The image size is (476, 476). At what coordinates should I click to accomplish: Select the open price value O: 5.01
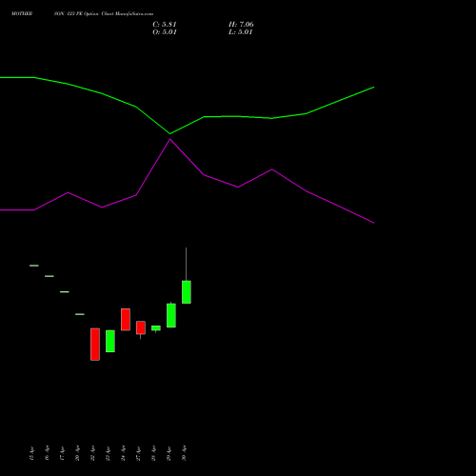click(x=165, y=32)
